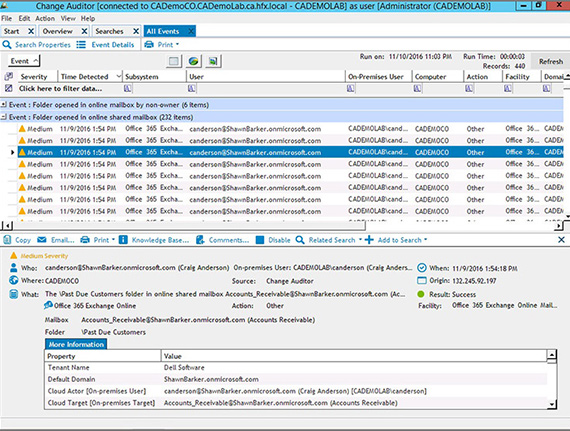Sort by On-Premises User column
Viewport: 570px width, 431px height.
click(378, 77)
